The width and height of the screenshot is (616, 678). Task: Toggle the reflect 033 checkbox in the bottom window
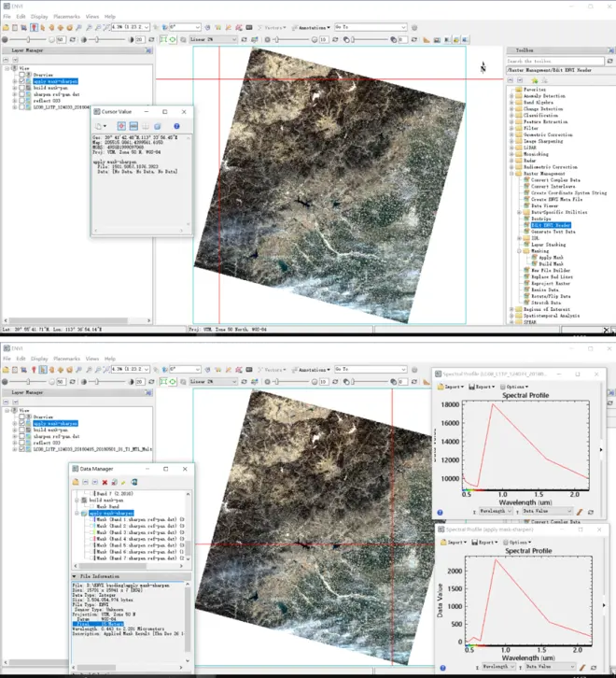(x=21, y=443)
